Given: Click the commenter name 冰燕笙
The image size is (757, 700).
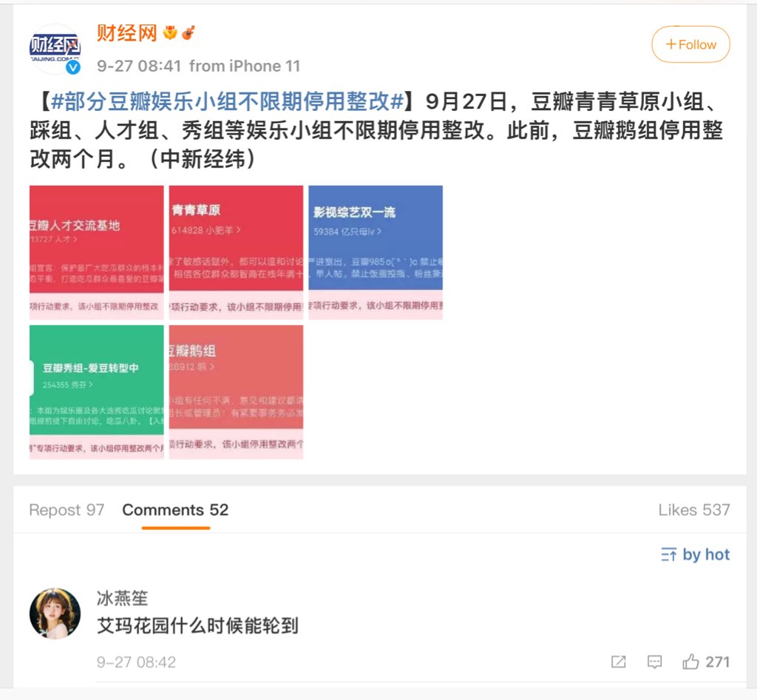Looking at the screenshot, I should (x=122, y=598).
